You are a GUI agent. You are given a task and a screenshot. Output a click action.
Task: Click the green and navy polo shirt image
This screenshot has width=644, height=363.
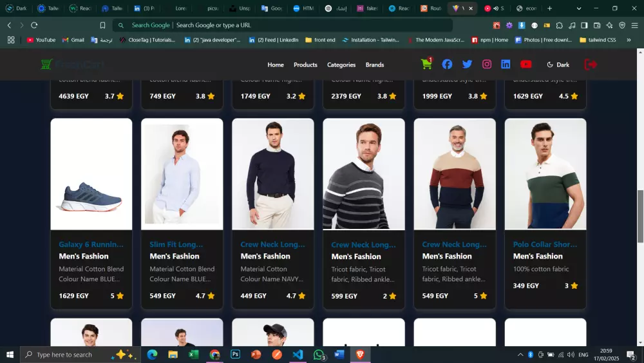545,174
